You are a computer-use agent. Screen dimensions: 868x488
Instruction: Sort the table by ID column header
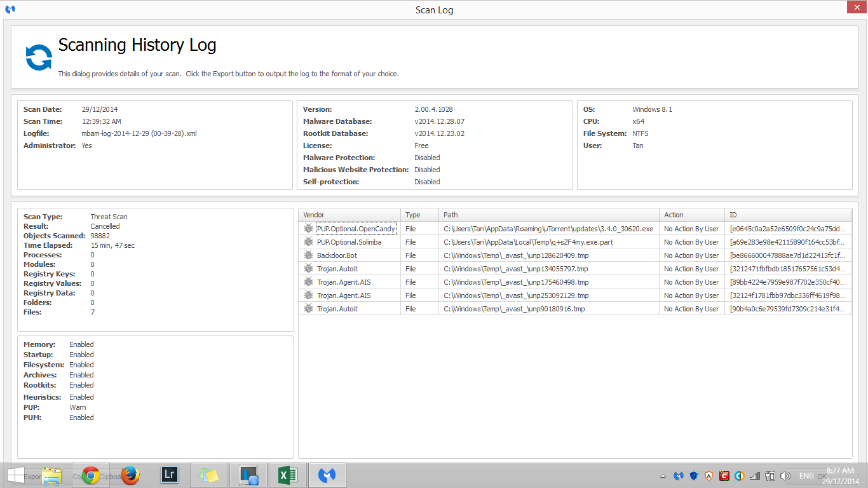coord(789,215)
